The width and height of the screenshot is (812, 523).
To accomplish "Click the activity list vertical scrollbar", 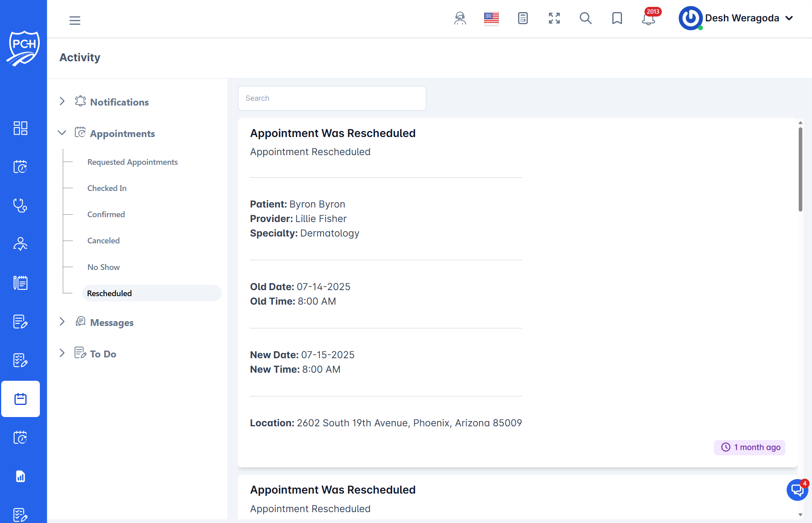I will pyautogui.click(x=800, y=169).
